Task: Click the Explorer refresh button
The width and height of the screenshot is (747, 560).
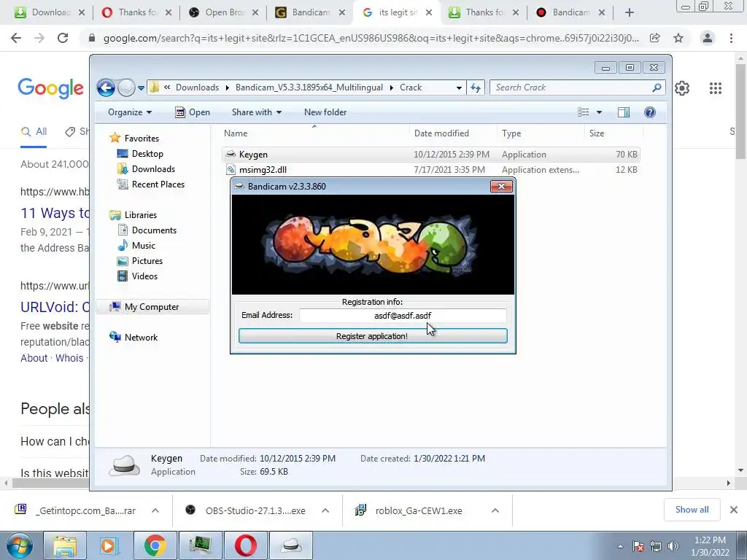Action: [476, 87]
